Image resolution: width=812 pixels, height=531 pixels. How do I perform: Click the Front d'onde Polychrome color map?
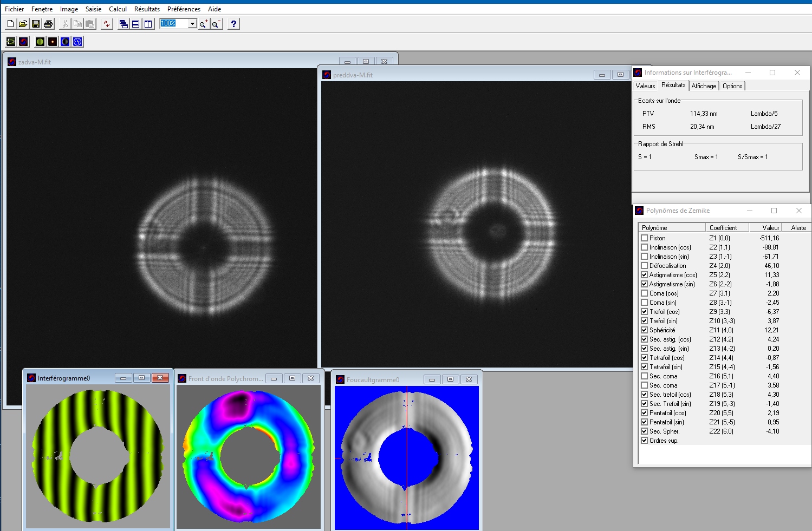249,457
